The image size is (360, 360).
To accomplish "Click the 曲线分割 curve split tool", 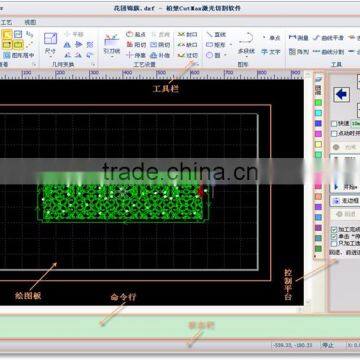I will tap(328, 52).
